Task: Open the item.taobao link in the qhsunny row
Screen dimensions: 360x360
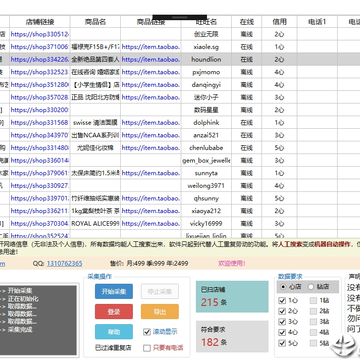Action: [151, 198]
